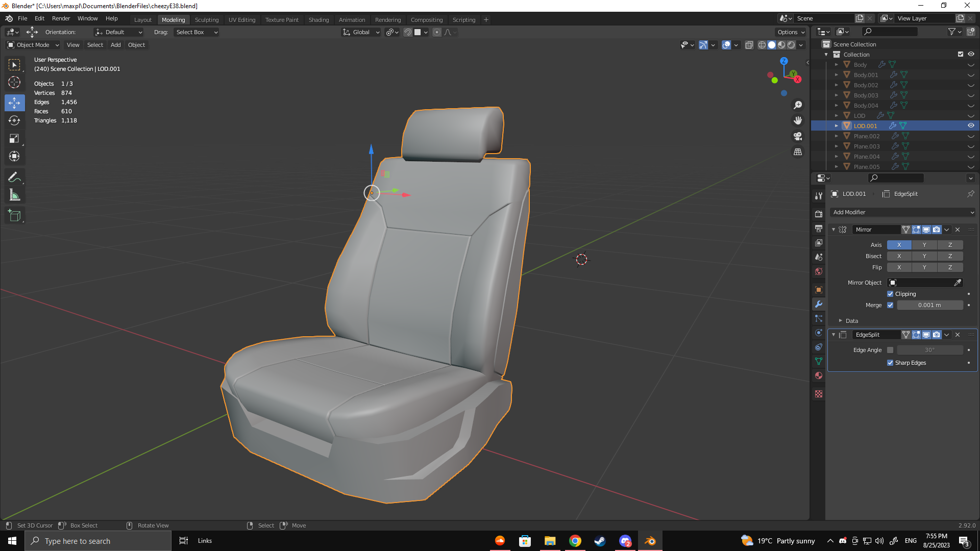Viewport: 980px width, 551px height.
Task: Open the Add Modifier dropdown
Action: 902,212
